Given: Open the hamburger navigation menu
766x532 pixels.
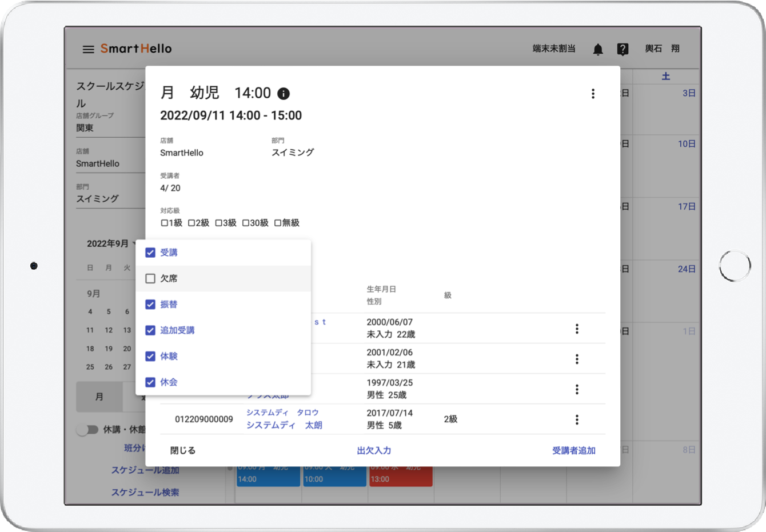Looking at the screenshot, I should pyautogui.click(x=88, y=49).
